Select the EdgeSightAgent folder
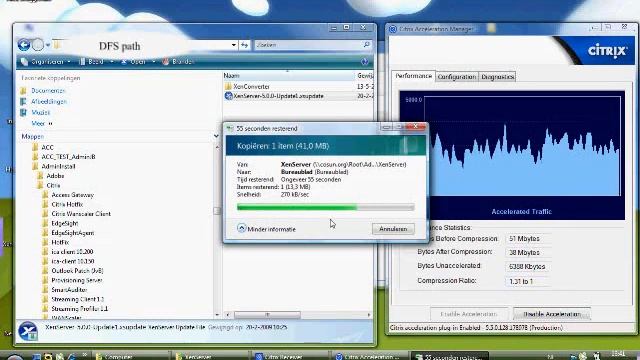 coord(73,233)
